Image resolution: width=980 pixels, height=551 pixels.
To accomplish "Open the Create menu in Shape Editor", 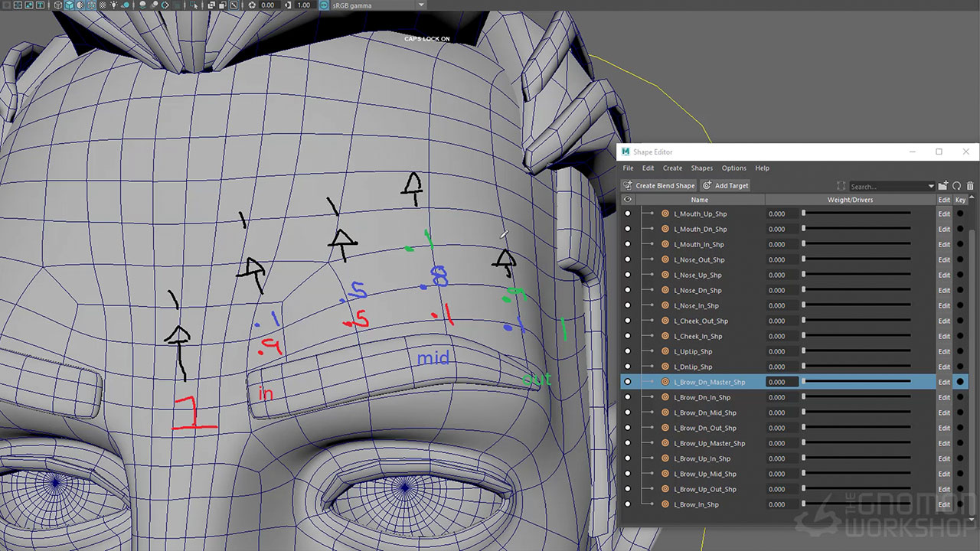I will tap(672, 168).
